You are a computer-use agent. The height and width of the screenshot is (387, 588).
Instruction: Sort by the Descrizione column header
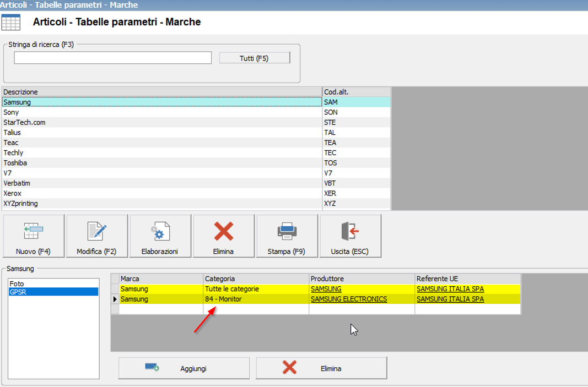tap(161, 92)
